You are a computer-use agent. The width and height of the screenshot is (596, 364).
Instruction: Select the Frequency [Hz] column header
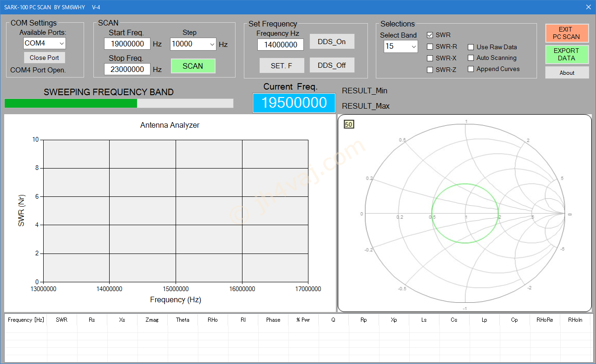(26, 319)
